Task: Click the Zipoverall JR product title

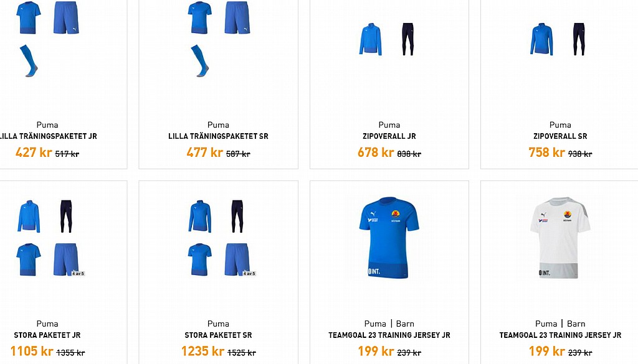Action: pyautogui.click(x=389, y=136)
